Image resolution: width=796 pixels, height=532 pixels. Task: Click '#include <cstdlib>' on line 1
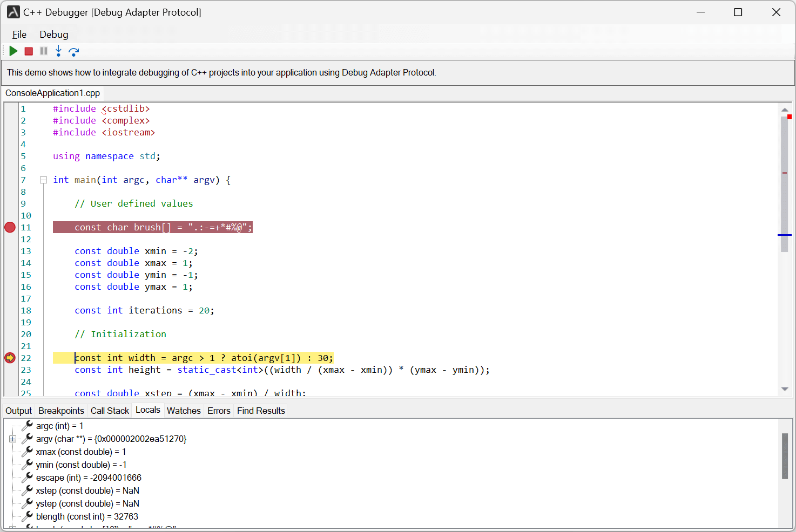pyautogui.click(x=102, y=109)
